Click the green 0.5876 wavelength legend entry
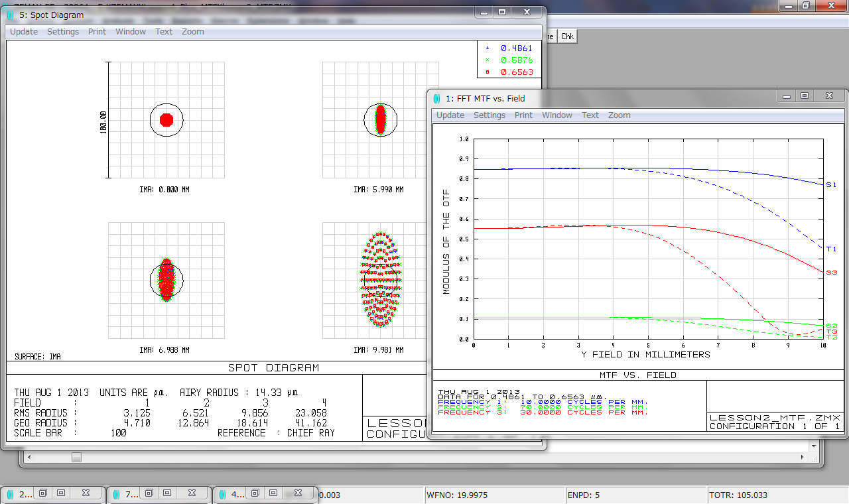 point(509,60)
